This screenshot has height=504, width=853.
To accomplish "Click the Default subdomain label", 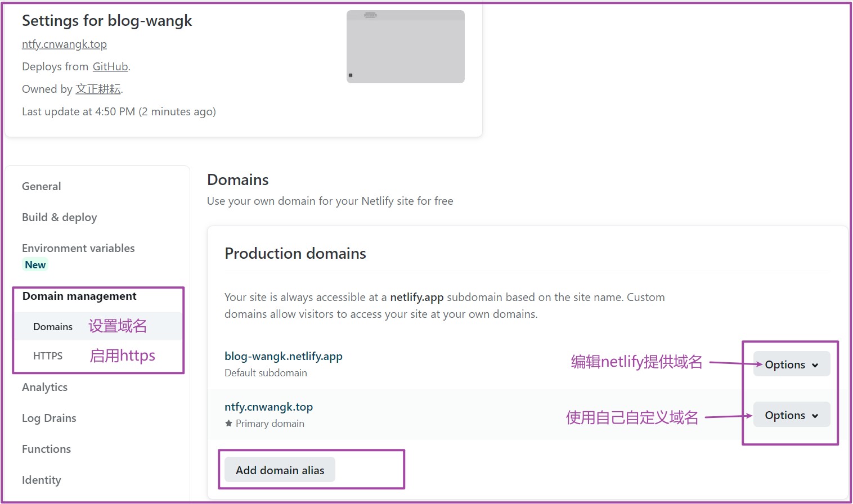I will (266, 373).
